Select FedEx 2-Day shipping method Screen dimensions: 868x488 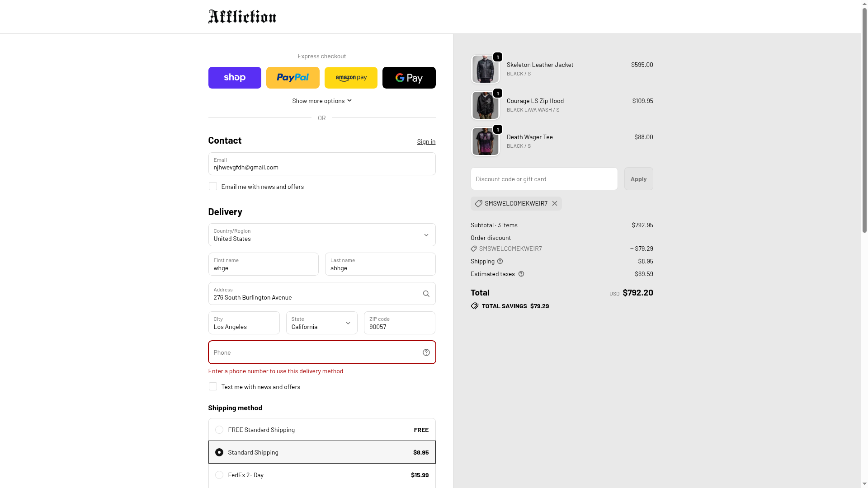[219, 475]
